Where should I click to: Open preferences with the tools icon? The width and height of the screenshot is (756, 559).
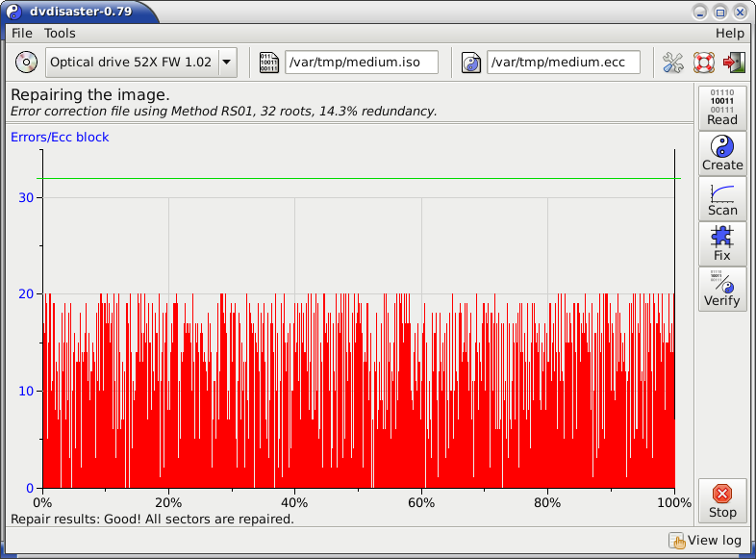672,63
